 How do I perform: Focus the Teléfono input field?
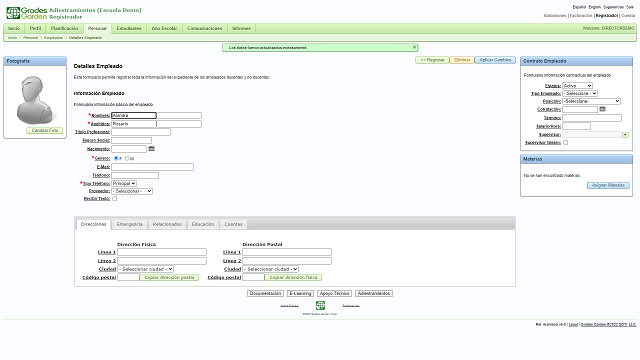point(135,175)
